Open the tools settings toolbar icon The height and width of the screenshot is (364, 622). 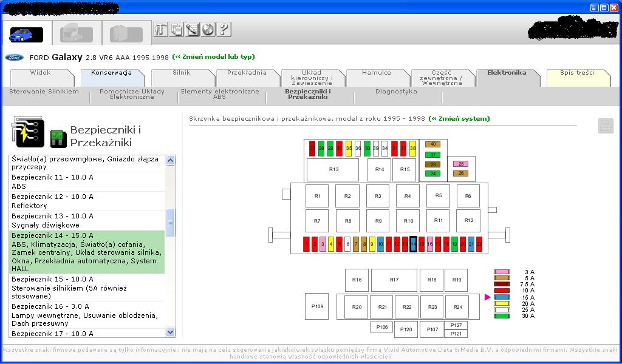tap(160, 29)
